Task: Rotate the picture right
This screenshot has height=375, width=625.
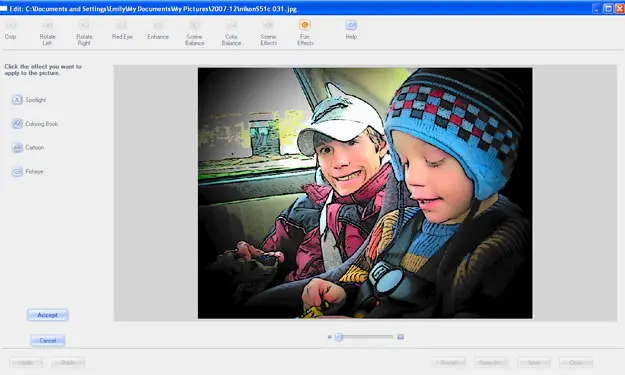Action: [84, 32]
